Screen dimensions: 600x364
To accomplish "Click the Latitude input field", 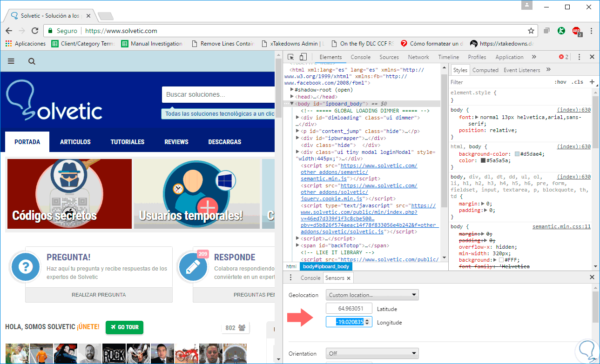I will click(x=349, y=308).
